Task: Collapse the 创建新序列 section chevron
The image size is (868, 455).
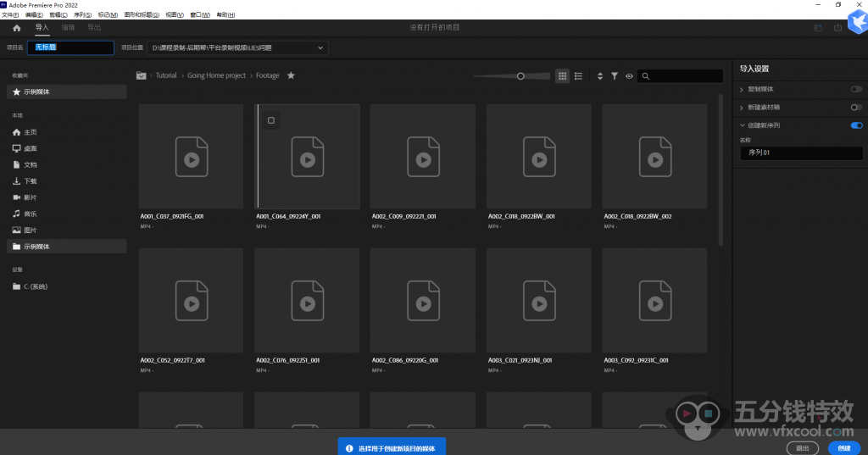Action: click(742, 125)
